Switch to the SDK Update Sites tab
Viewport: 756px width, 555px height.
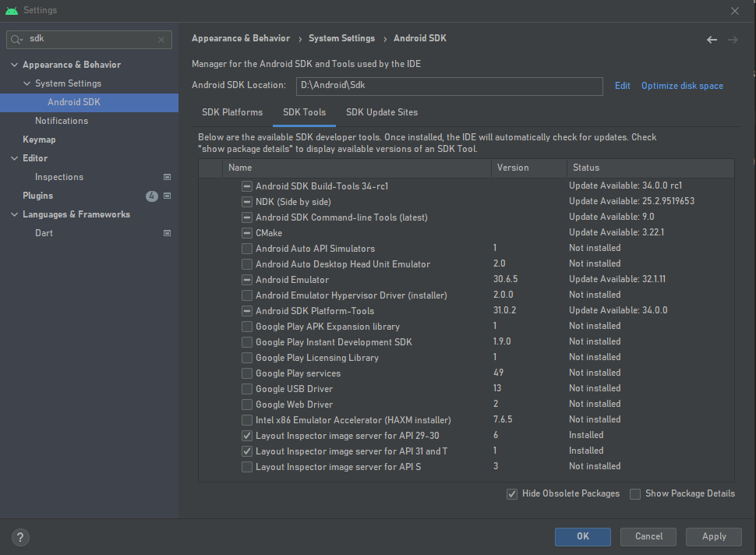[382, 112]
